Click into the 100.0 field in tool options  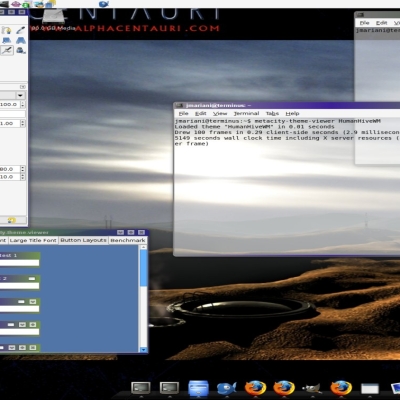click(10, 104)
